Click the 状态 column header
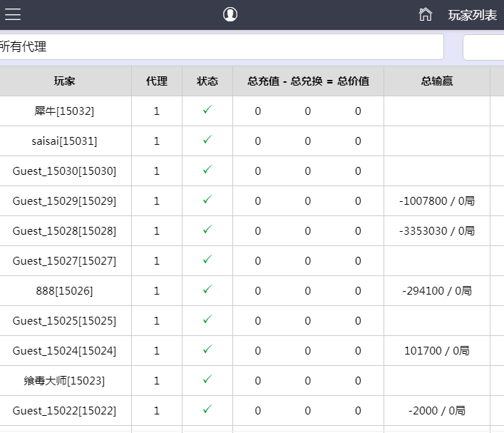 [x=207, y=81]
